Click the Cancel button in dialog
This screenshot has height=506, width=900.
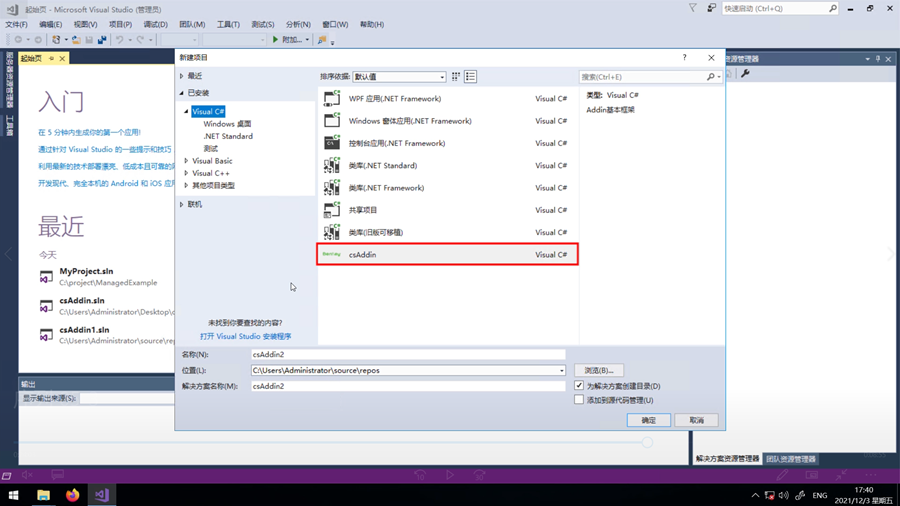point(696,420)
